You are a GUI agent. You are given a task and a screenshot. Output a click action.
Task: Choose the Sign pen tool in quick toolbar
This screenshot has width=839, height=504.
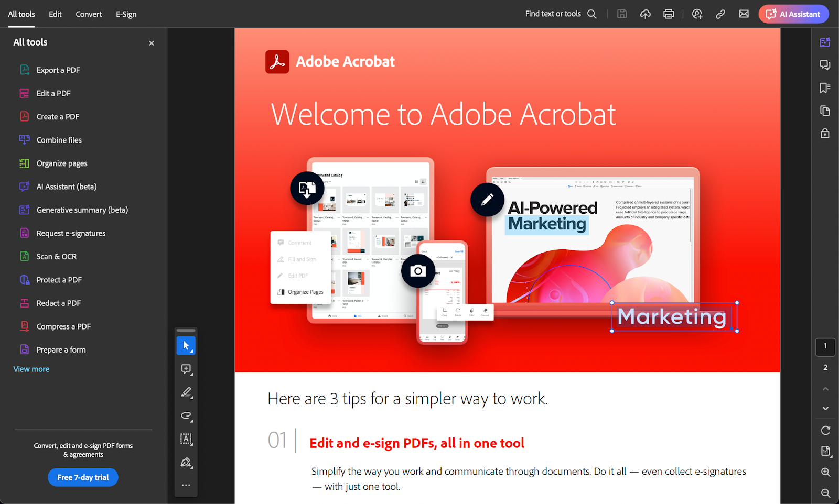point(186,463)
